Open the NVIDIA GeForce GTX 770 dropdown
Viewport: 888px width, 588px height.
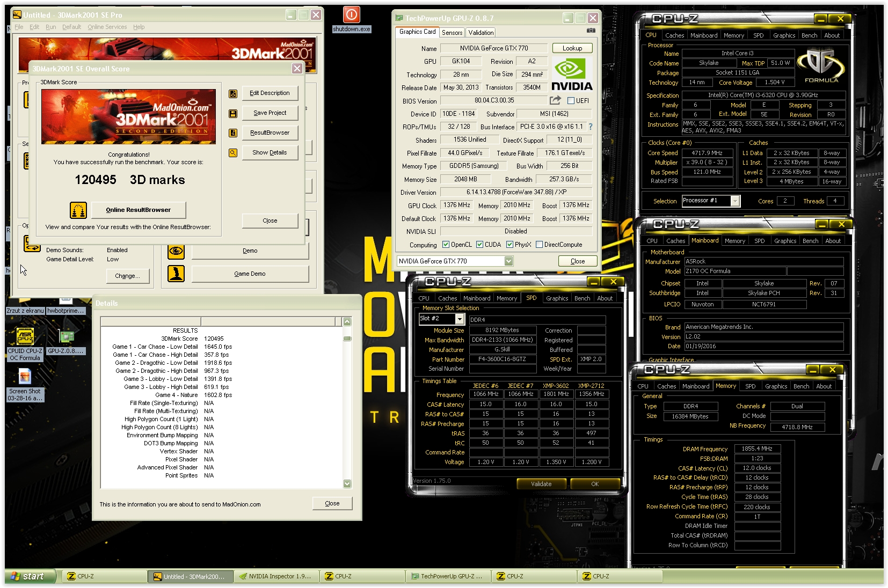[x=508, y=261]
